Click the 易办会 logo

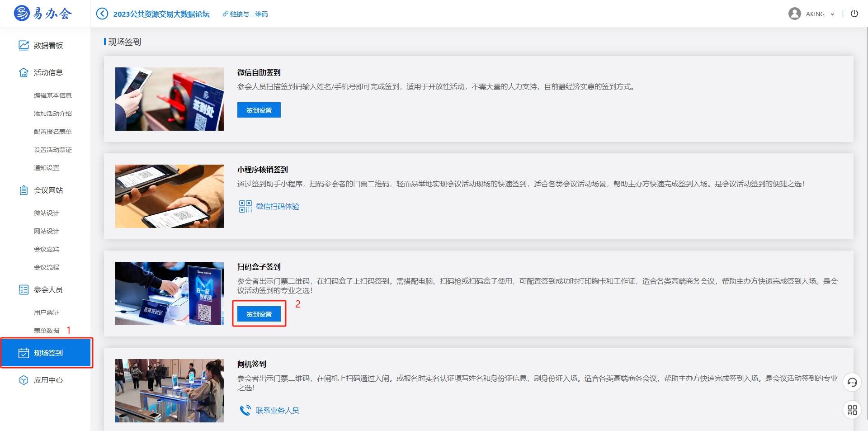click(43, 14)
